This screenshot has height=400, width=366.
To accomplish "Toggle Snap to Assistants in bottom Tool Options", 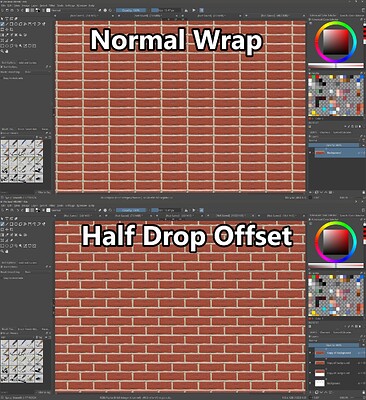I will click(x=13, y=278).
